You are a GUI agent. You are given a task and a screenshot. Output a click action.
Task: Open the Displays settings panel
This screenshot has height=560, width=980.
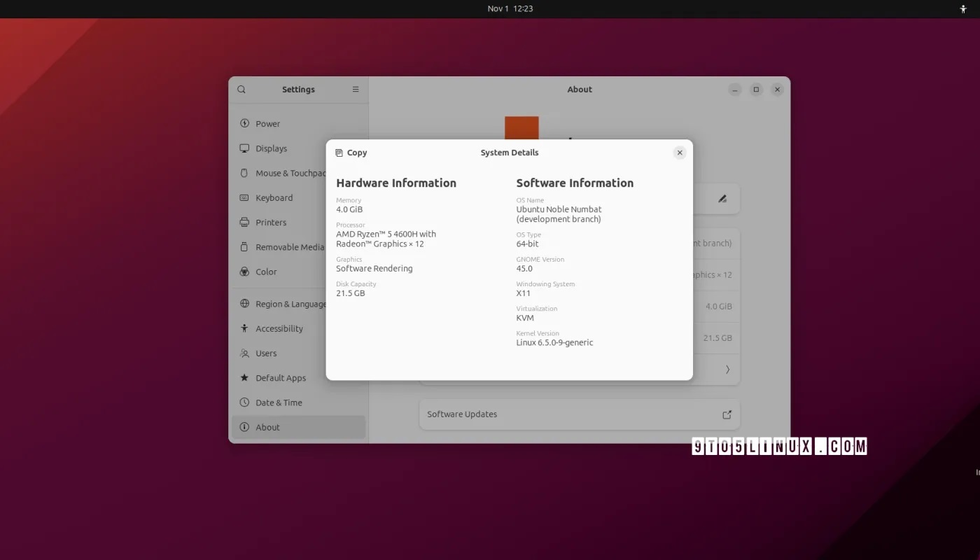298,148
